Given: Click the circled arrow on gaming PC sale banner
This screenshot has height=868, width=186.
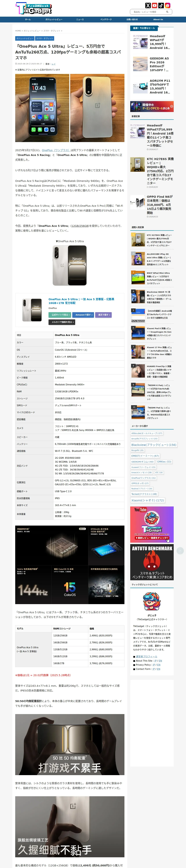Looking at the screenshot, I should click(172, 106).
